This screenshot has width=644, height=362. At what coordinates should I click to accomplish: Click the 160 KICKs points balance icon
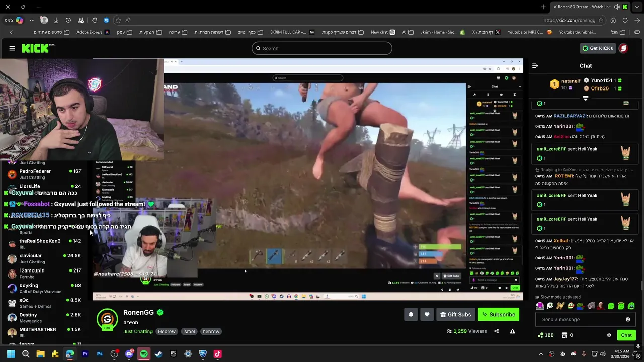pyautogui.click(x=540, y=335)
